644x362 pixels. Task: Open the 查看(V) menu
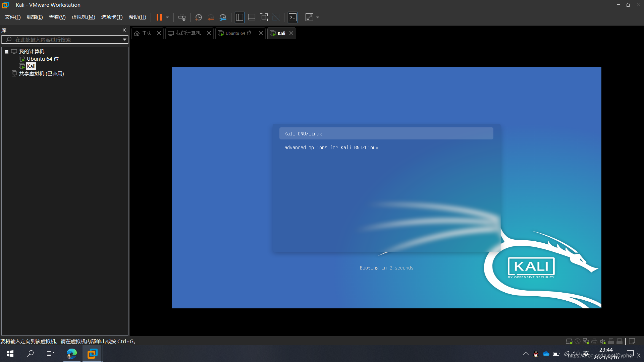point(57,17)
